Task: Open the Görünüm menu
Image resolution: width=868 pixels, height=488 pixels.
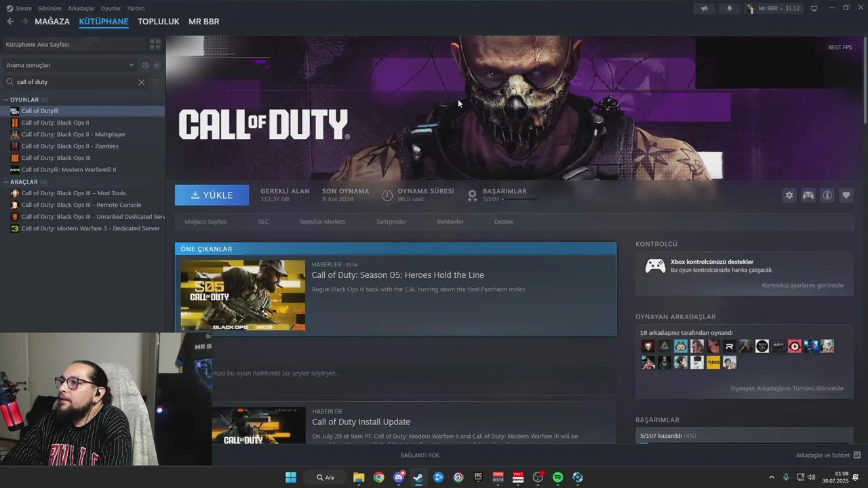Action: (x=50, y=8)
